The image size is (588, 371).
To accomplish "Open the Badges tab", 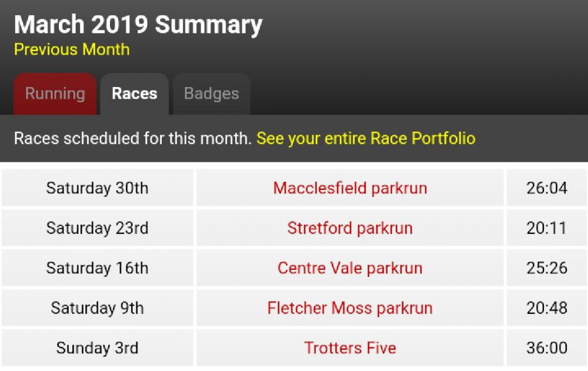I will [x=212, y=94].
